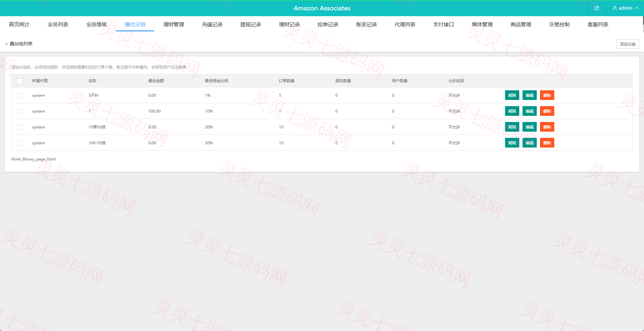Check the checkbox for the 10单50倍 row
Image resolution: width=644 pixels, height=331 pixels.
[19, 127]
